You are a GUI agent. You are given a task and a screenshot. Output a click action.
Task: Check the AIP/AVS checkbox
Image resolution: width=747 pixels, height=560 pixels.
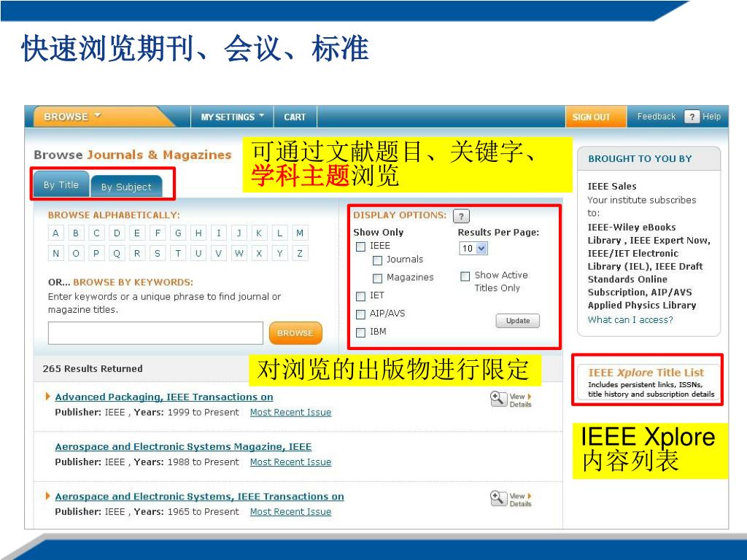click(360, 314)
